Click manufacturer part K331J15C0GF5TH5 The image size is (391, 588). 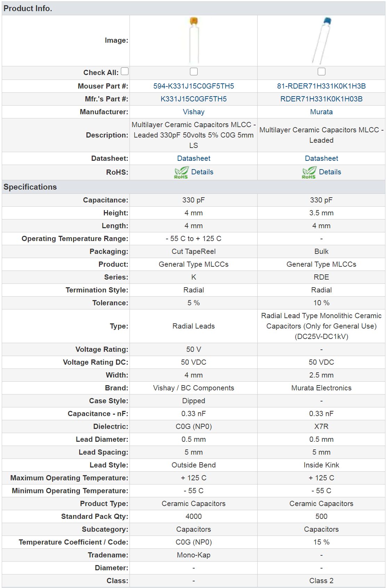(194, 99)
